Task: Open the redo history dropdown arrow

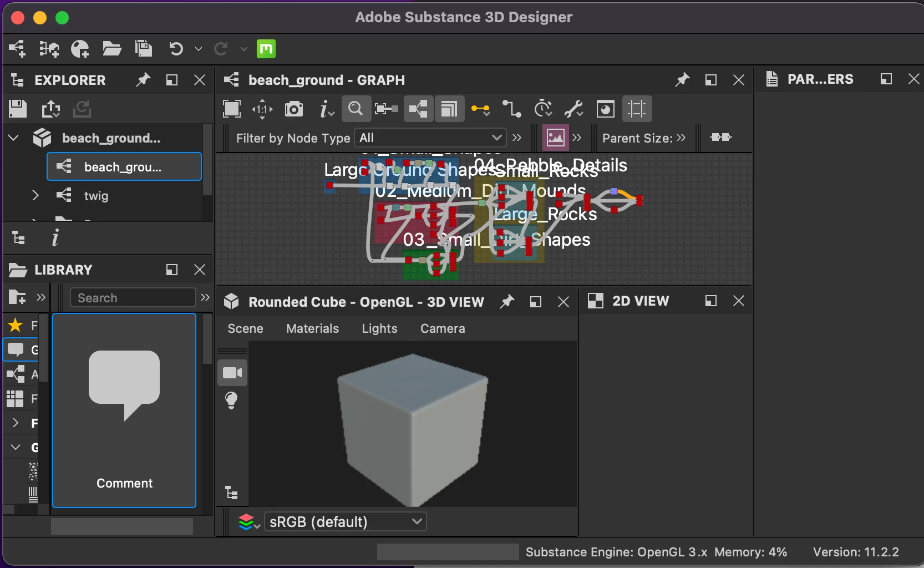Action: click(x=243, y=49)
